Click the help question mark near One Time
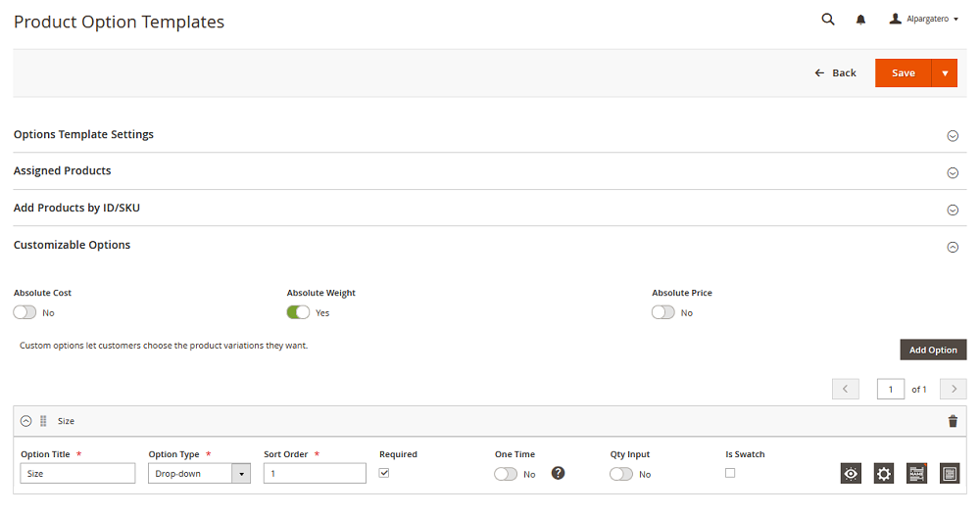The height and width of the screenshot is (514, 980). click(x=558, y=474)
